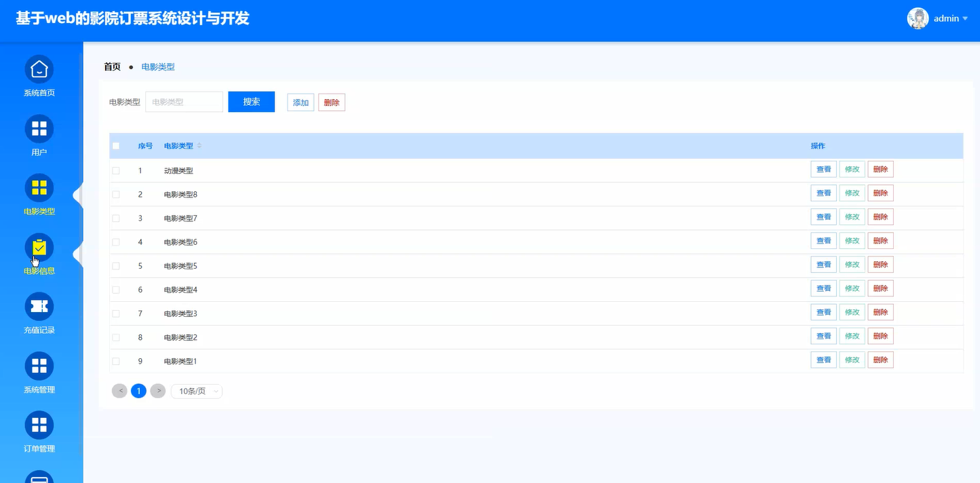The height and width of the screenshot is (483, 980).
Task: Click 删除 for 电影类型5
Action: pos(880,265)
